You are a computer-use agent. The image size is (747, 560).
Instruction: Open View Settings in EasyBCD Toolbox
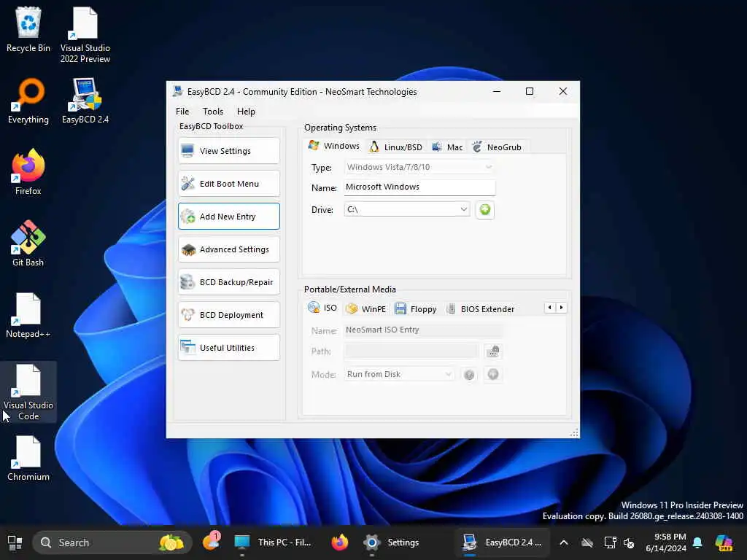tap(228, 151)
